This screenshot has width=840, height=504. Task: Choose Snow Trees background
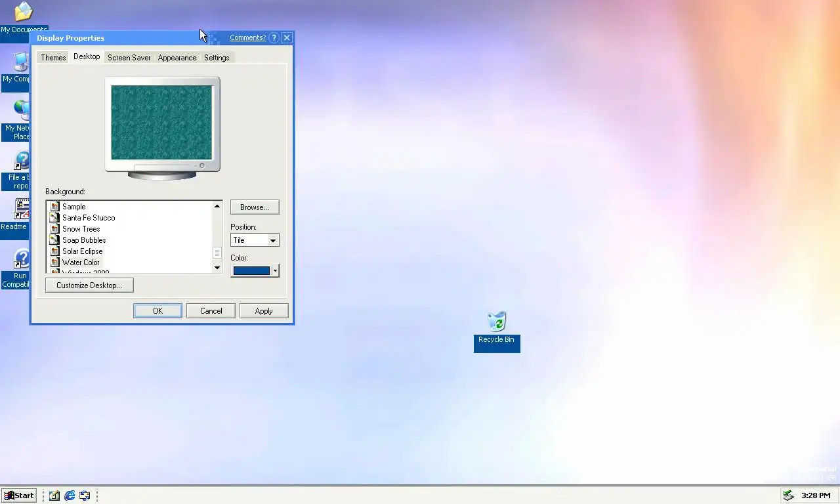click(x=81, y=228)
